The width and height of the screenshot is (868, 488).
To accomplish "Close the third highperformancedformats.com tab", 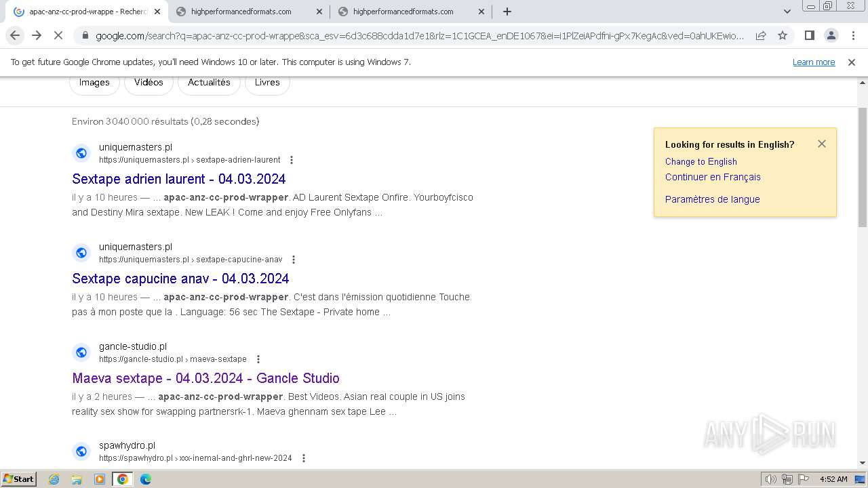I will coord(481,12).
